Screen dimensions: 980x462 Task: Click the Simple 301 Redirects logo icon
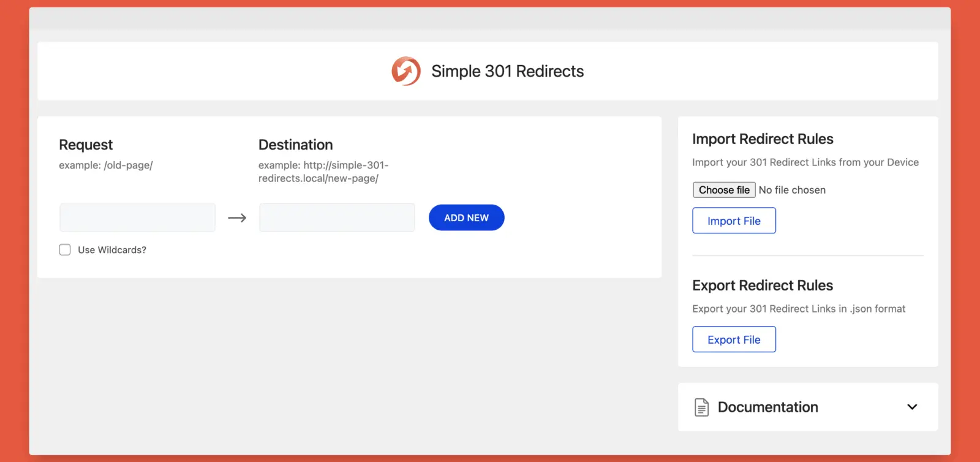point(406,71)
